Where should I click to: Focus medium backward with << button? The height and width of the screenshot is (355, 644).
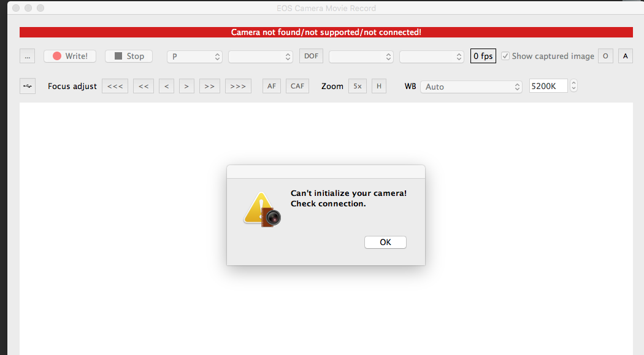[144, 87]
